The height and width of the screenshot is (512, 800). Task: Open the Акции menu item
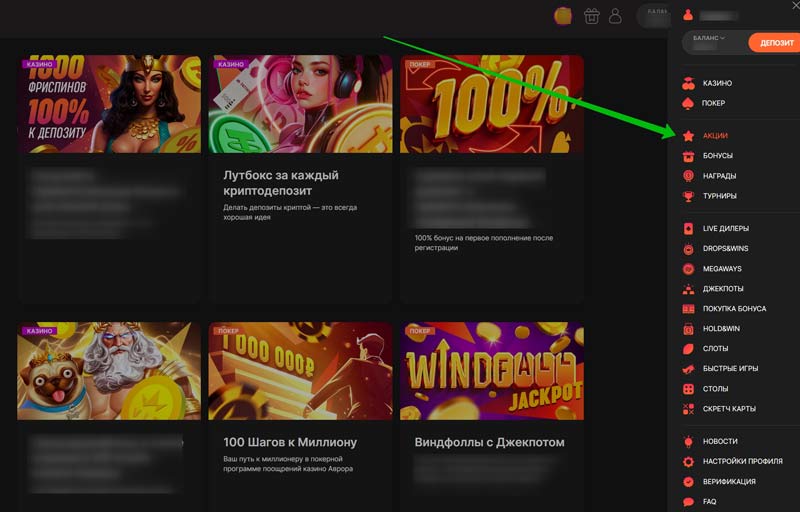[715, 136]
